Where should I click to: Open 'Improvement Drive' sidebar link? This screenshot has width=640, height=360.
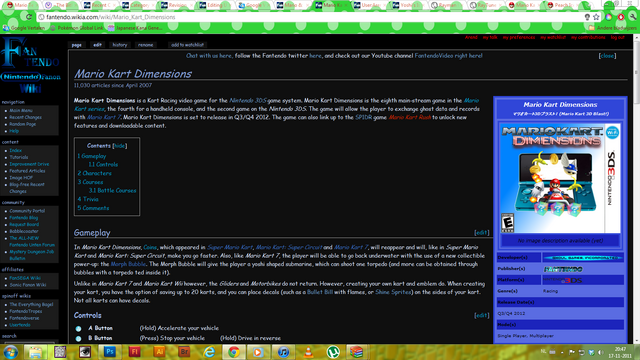click(29, 164)
